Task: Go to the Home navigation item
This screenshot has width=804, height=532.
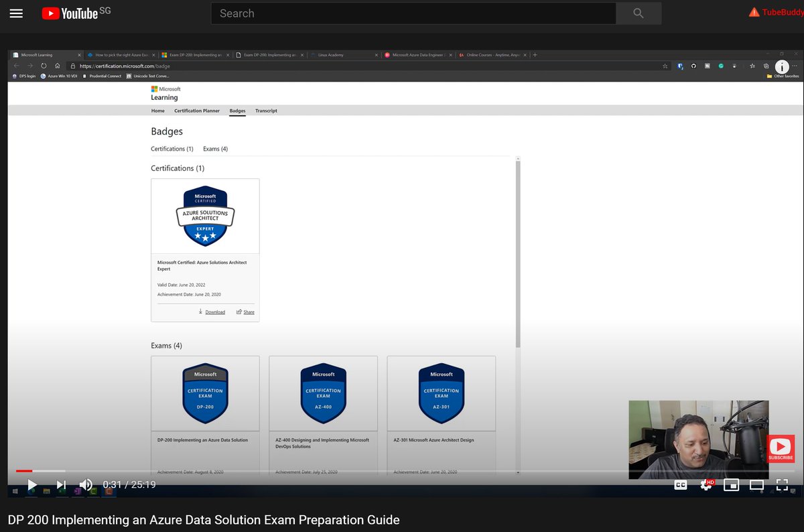Action: pos(157,111)
